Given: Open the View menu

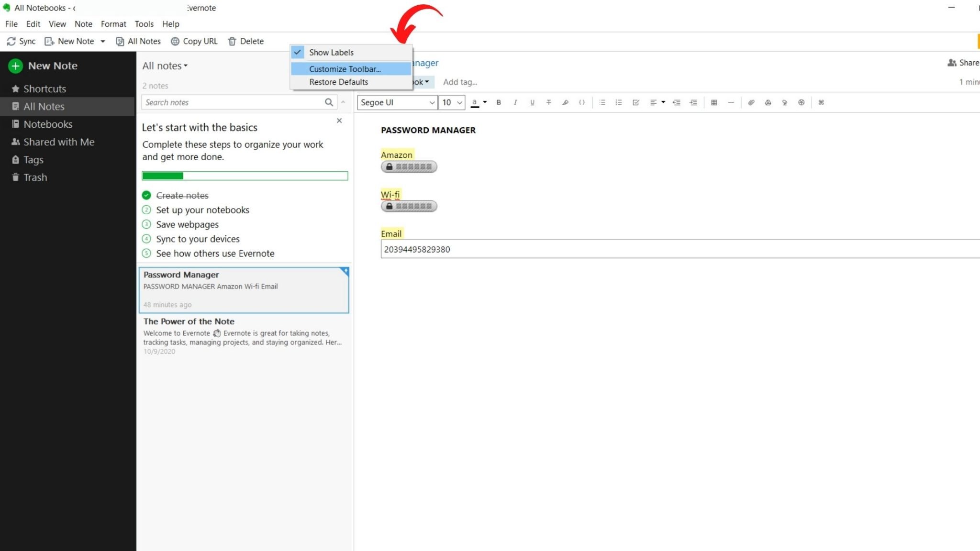Looking at the screenshot, I should pyautogui.click(x=57, y=24).
